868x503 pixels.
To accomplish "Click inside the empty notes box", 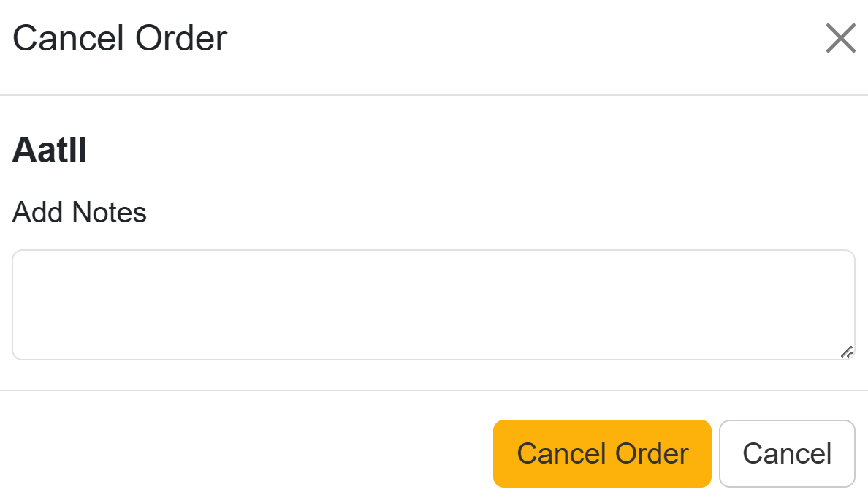I will [433, 305].
